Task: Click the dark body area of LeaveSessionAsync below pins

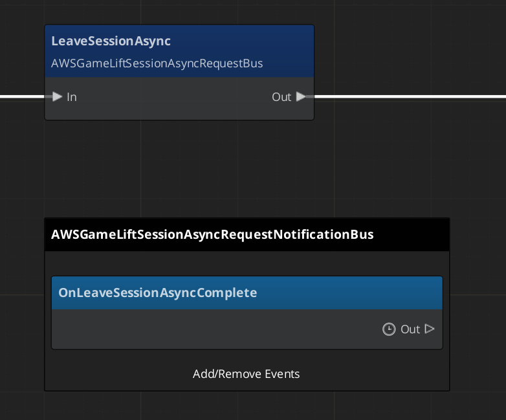Action: 179,113
